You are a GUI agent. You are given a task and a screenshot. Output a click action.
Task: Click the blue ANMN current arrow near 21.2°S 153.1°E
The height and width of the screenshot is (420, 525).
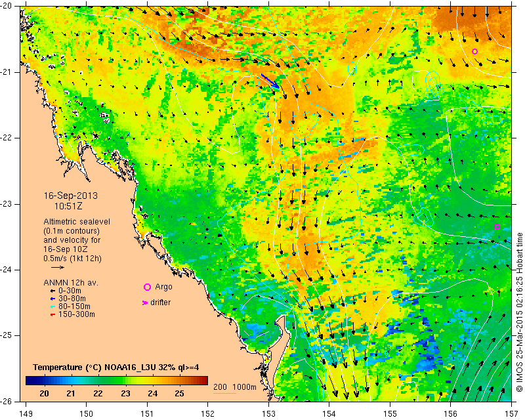[x=270, y=81]
